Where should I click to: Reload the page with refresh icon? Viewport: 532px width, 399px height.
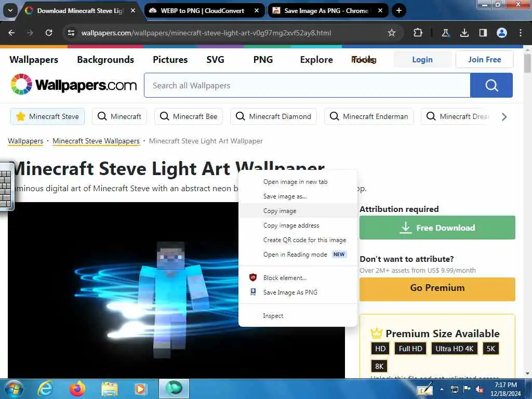click(49, 33)
